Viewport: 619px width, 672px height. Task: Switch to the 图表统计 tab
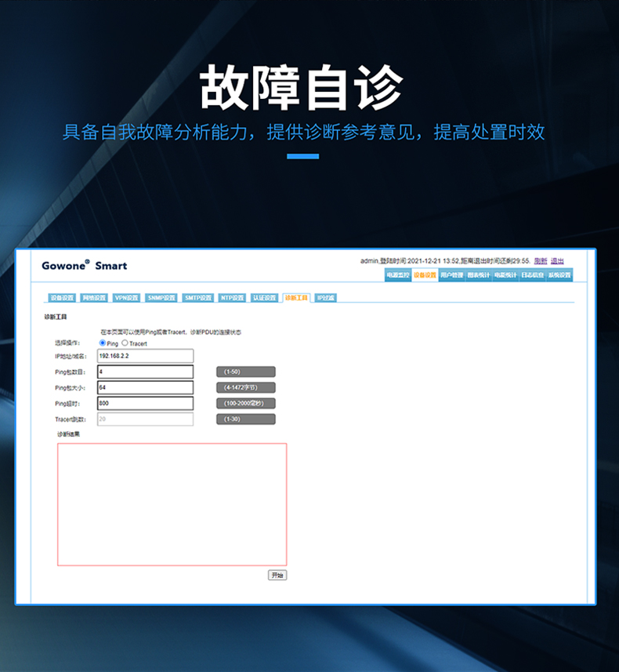[x=478, y=275]
